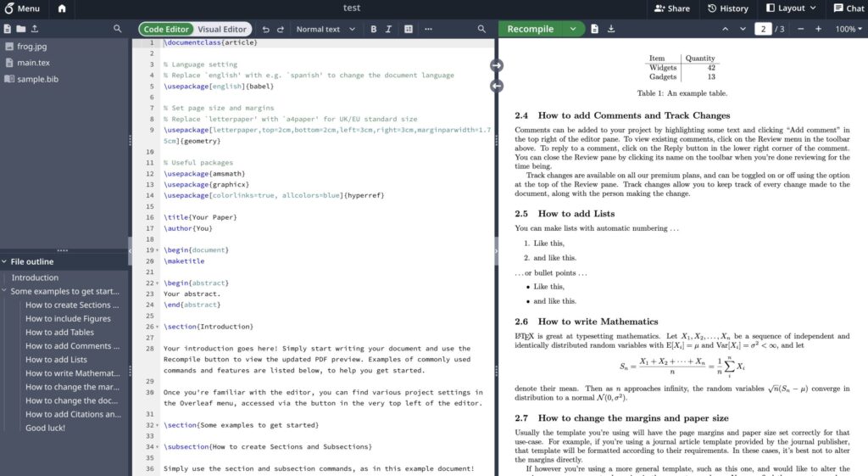
Task: Insert a table from editor toolbar
Action: click(409, 29)
